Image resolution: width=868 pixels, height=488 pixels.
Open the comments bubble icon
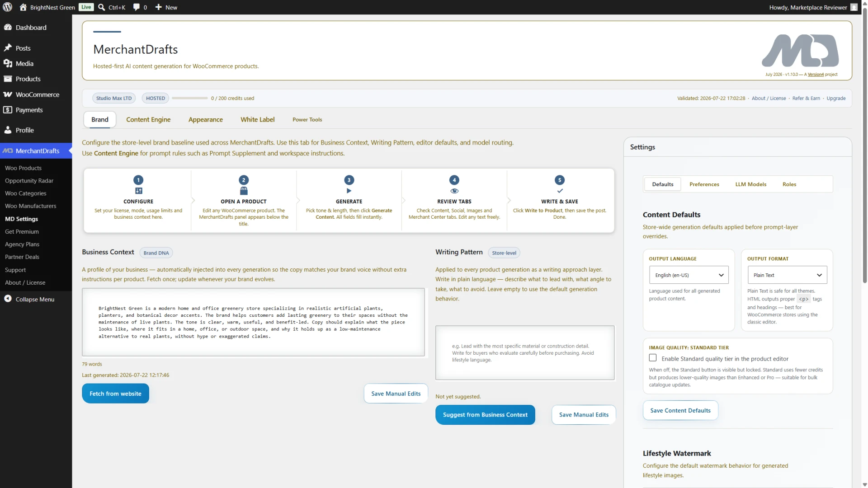[x=136, y=7]
